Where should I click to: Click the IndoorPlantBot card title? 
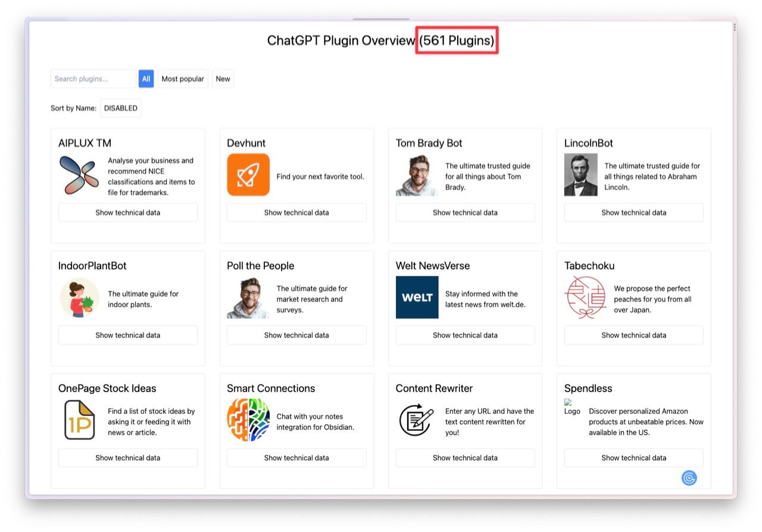92,265
